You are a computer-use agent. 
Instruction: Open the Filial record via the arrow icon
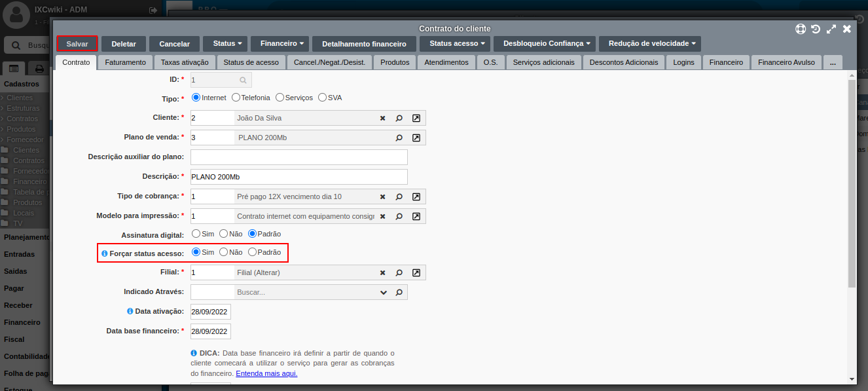(x=416, y=272)
